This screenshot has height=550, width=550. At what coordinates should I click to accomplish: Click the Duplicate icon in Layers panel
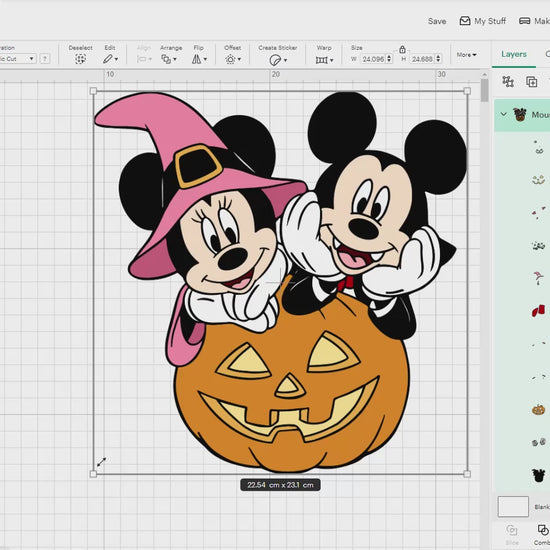[531, 82]
